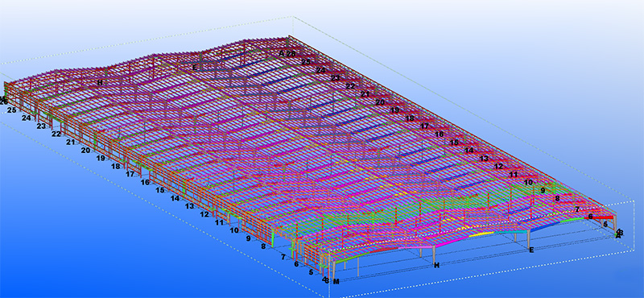
Task: Select the green column beside left-edge label 8
Action: [x=272, y=240]
